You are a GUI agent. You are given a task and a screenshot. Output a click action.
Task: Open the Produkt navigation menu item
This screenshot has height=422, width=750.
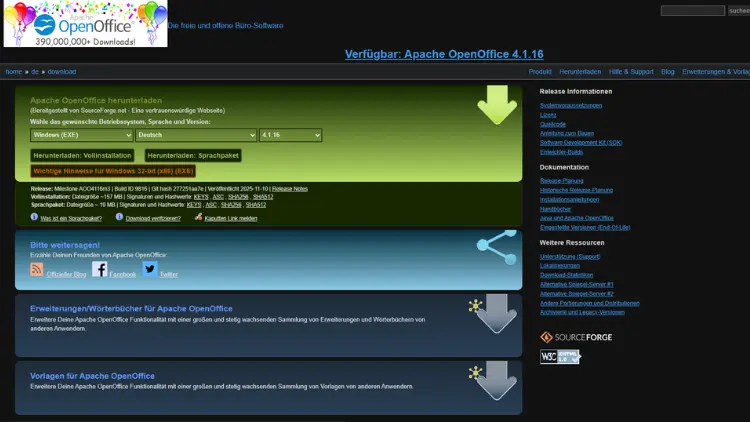(540, 72)
